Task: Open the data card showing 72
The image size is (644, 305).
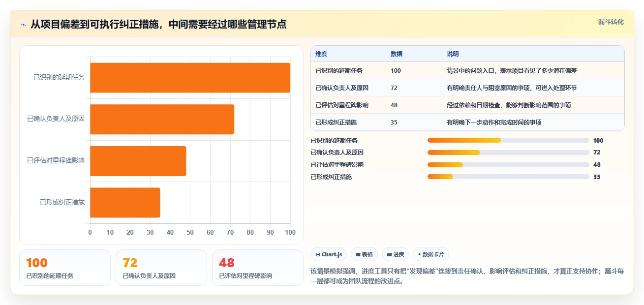Action: pos(161,268)
